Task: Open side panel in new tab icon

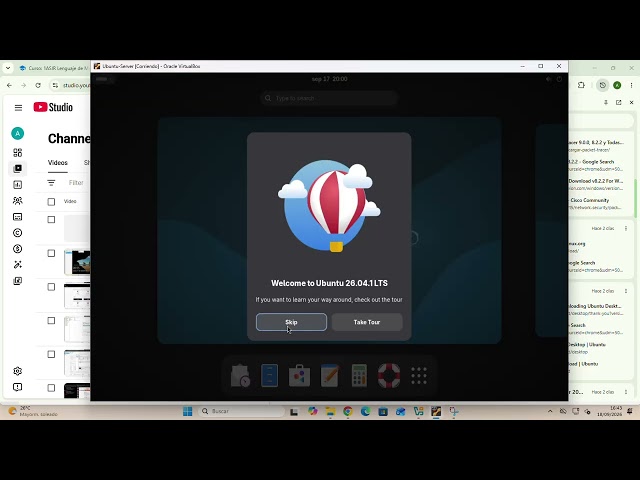Action: click(x=619, y=102)
